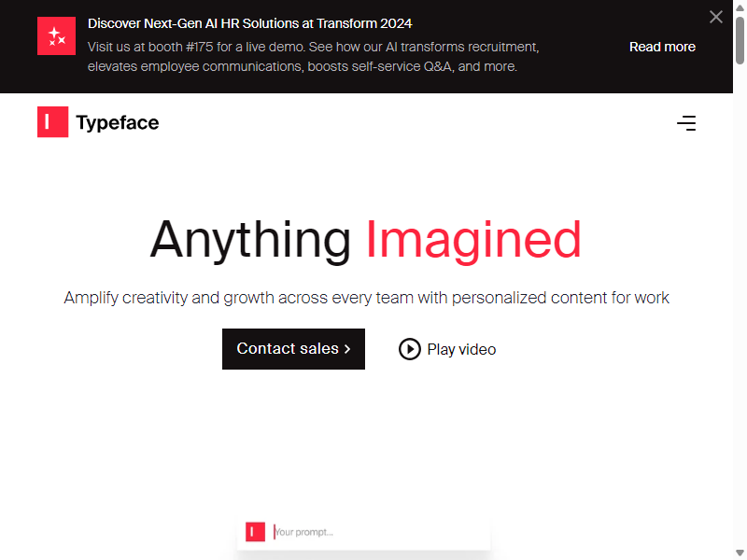Click the 'Visit us at booth #175' description
Screen dimensions: 747x560
[x=313, y=57]
